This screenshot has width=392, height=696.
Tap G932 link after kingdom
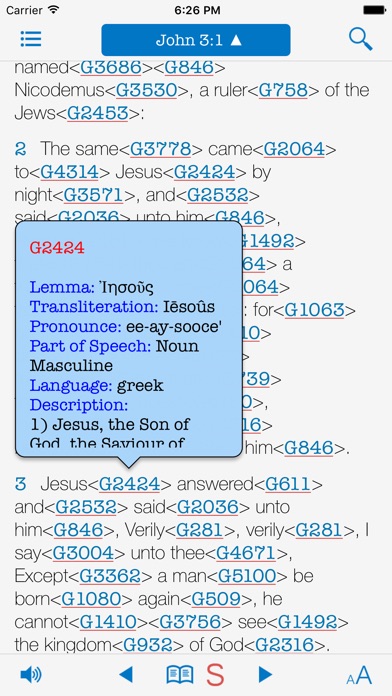147,645
